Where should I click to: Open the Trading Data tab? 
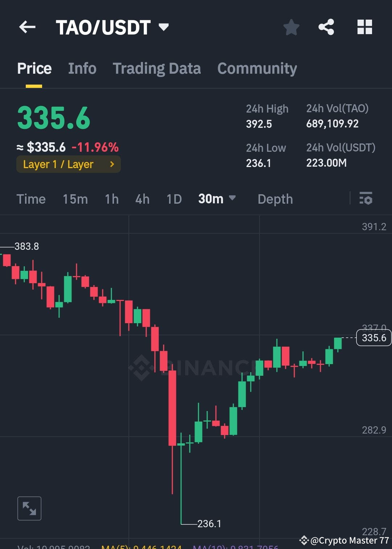157,68
